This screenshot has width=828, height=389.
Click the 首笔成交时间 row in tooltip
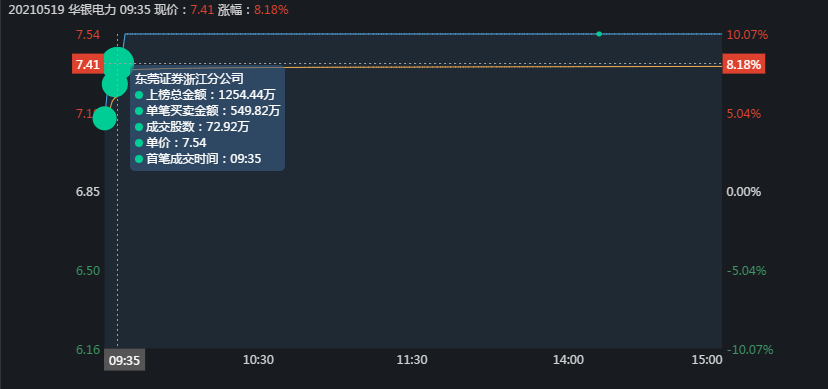pyautogui.click(x=198, y=159)
